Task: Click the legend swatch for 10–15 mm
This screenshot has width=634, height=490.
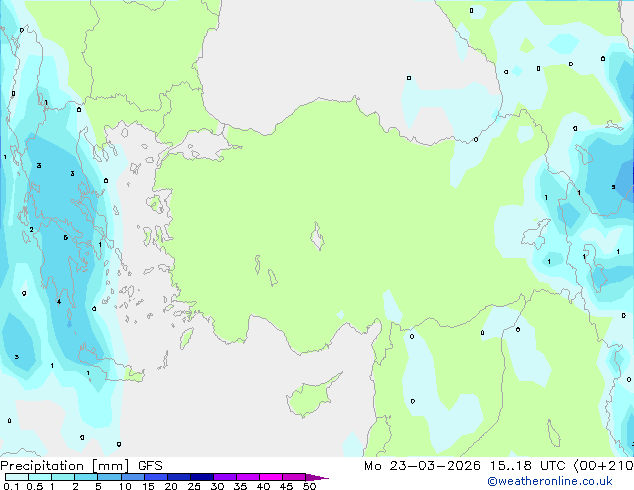Action: 132,477
